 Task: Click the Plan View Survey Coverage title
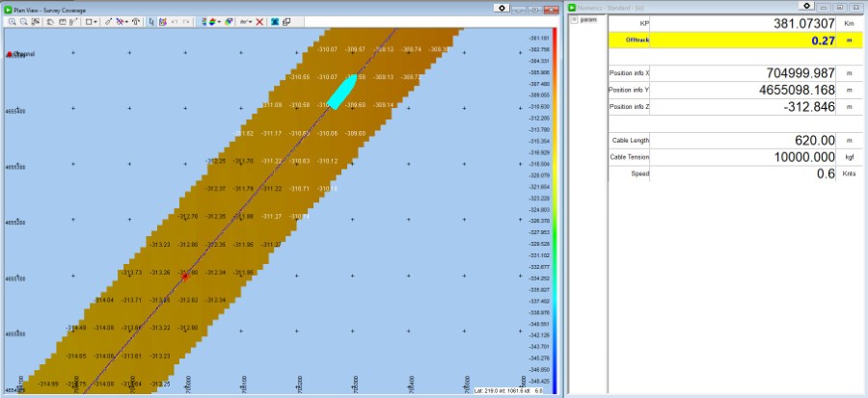49,10
